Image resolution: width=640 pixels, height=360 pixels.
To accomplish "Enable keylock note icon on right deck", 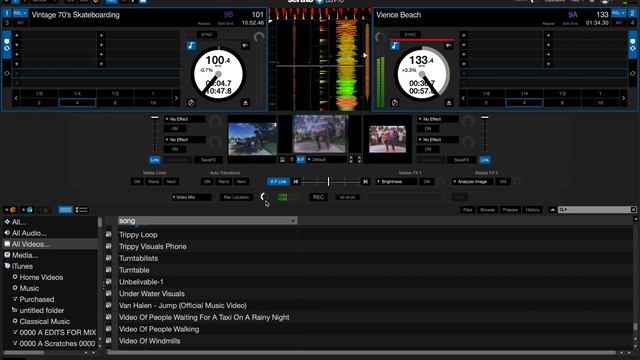I will pos(395,46).
